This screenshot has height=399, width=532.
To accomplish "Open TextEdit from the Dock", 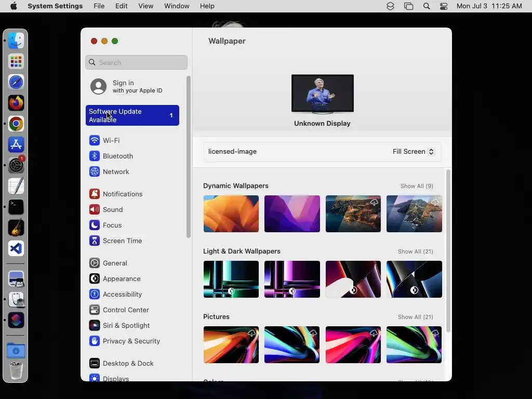I will click(16, 187).
